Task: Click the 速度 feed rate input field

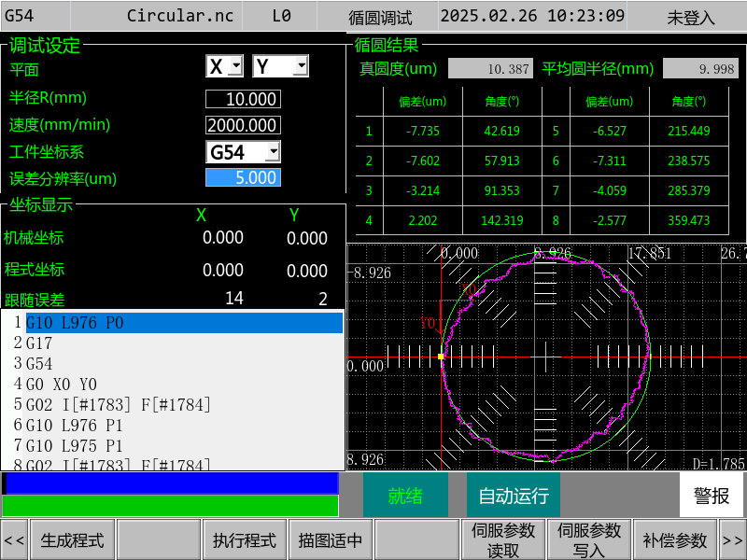Action: (x=243, y=125)
